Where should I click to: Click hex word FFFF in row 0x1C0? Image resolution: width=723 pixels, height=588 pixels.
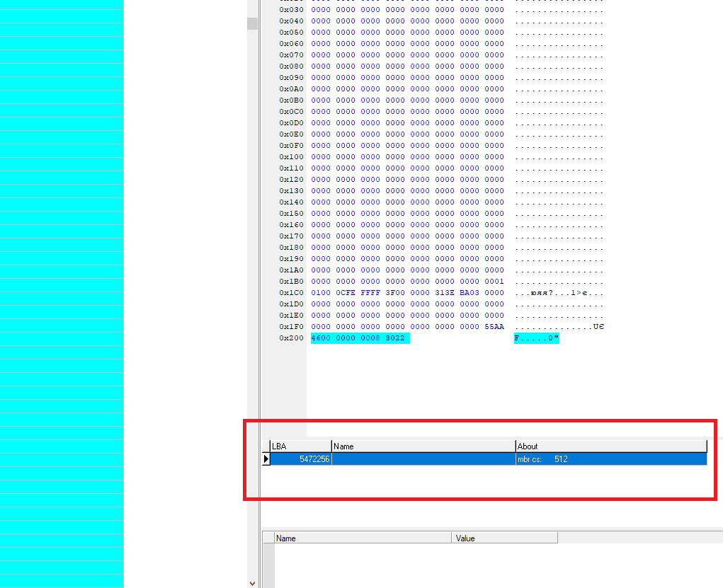click(x=370, y=293)
